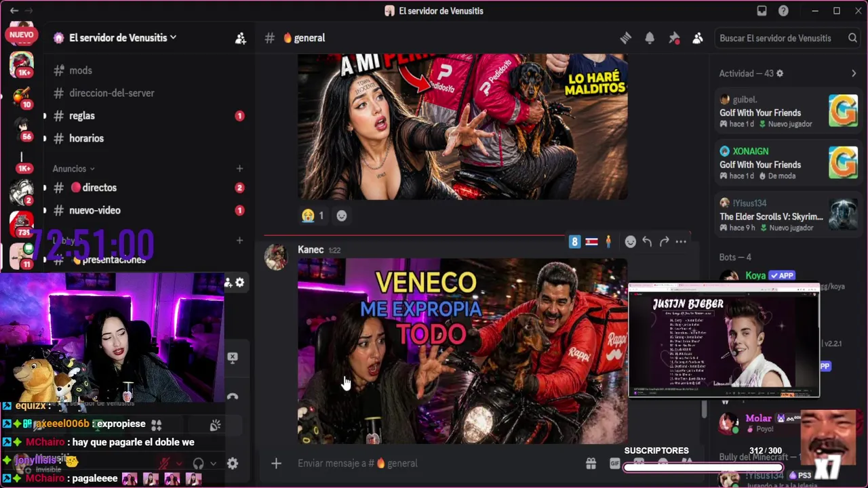This screenshot has height=488, width=868.
Task: Show pinned messages pin icon
Action: tap(673, 38)
